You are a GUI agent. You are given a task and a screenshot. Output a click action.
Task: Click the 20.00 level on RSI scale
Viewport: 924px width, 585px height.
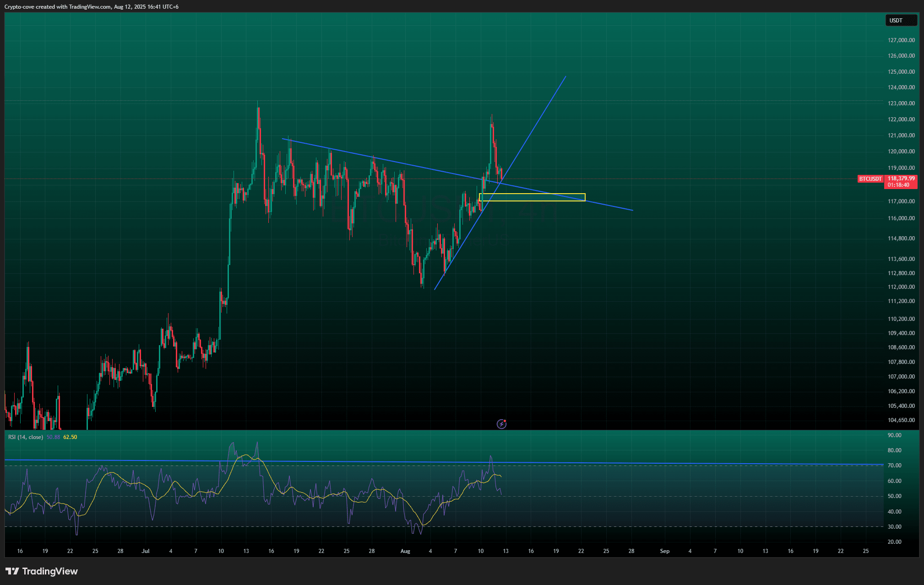(x=894, y=542)
